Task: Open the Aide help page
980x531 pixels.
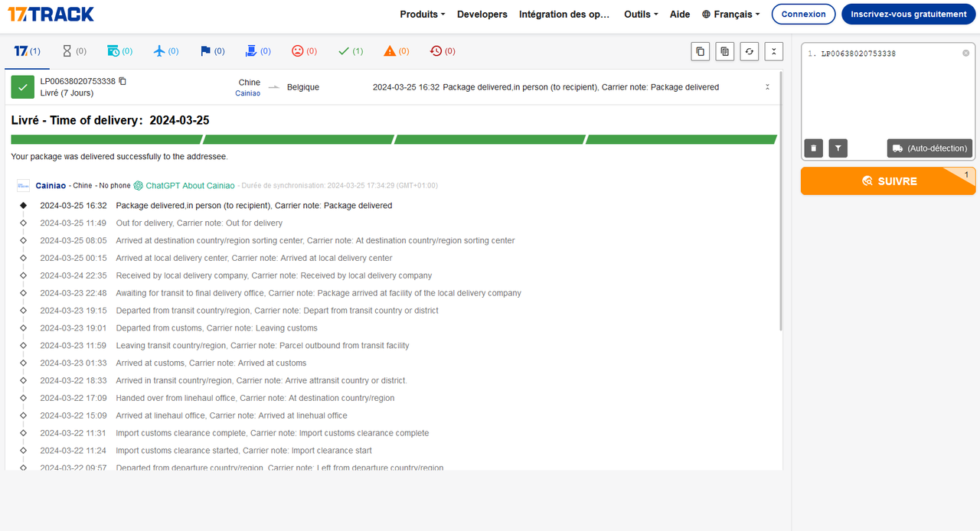Action: click(680, 14)
